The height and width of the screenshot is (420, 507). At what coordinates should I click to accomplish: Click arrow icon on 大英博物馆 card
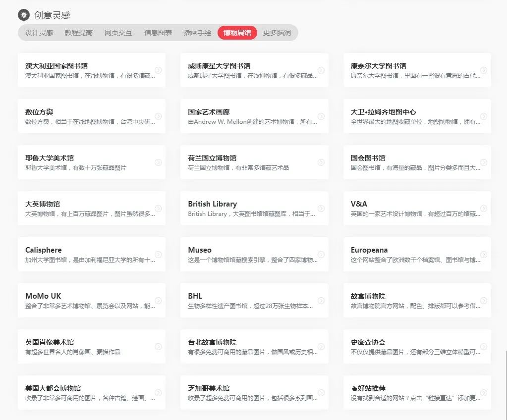click(x=158, y=209)
